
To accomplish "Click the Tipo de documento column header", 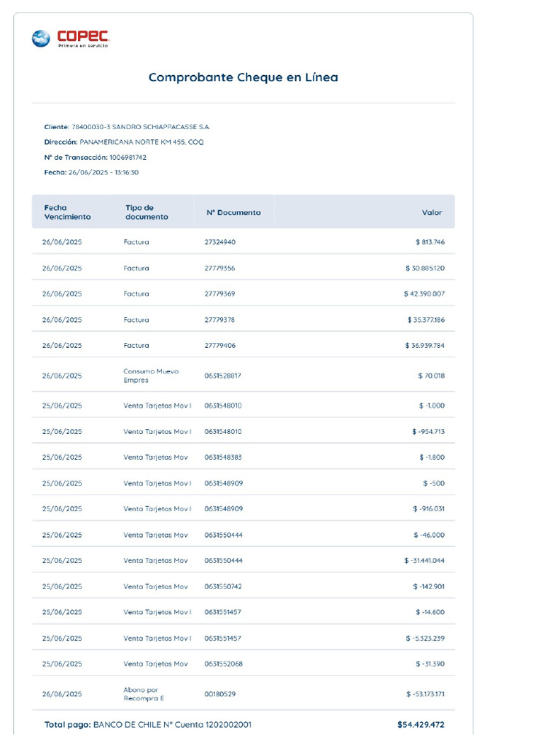I will (146, 212).
